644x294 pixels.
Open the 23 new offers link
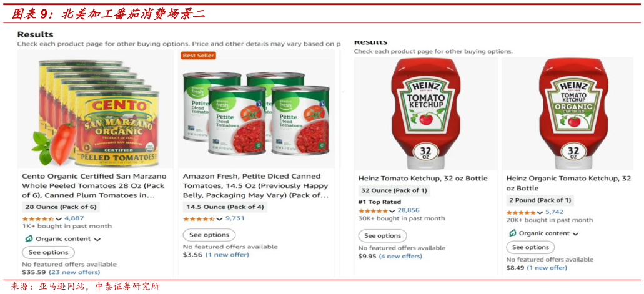[74, 272]
